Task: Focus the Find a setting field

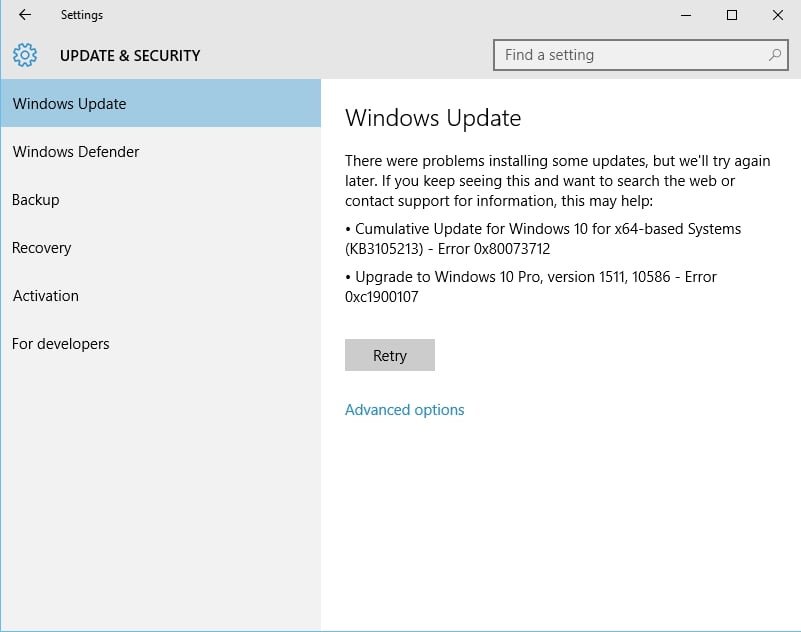Action: click(x=630, y=55)
